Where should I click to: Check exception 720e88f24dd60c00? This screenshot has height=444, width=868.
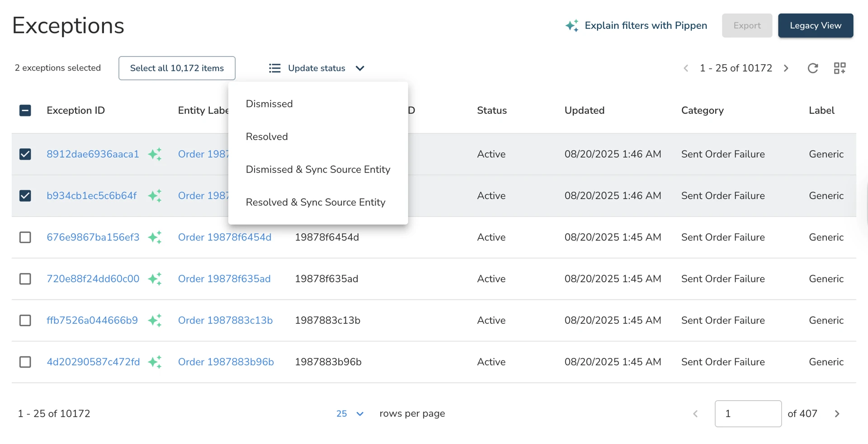[x=25, y=279]
